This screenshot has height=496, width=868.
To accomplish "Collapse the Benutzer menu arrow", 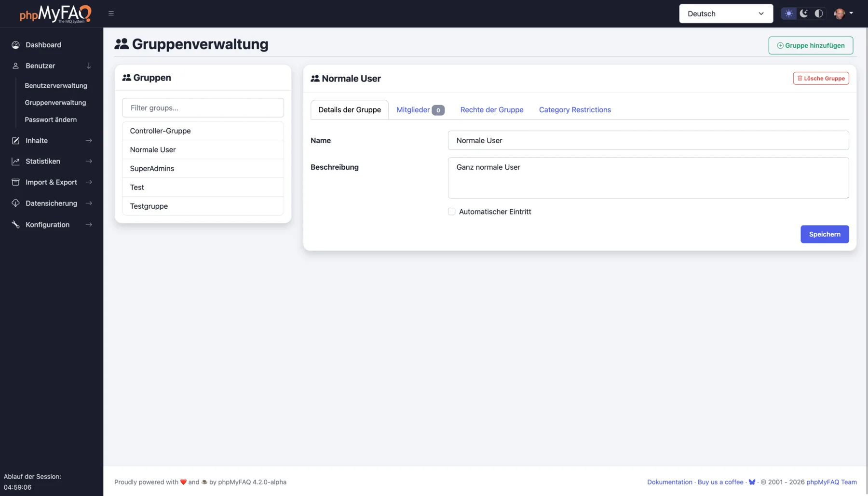I will pyautogui.click(x=89, y=66).
